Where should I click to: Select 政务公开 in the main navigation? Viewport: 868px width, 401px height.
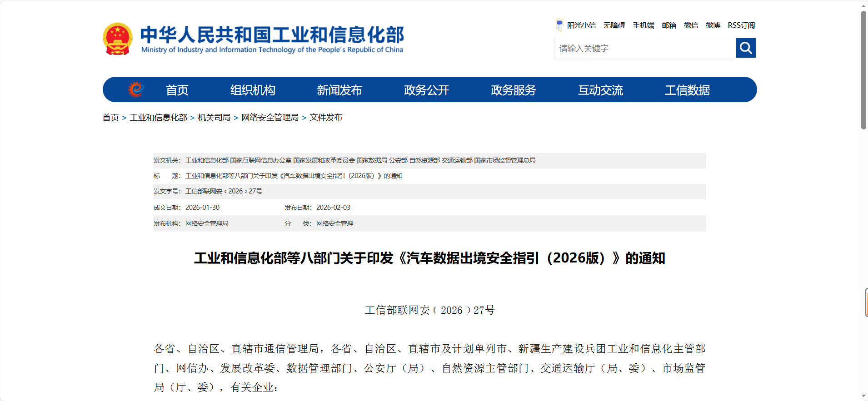[426, 90]
